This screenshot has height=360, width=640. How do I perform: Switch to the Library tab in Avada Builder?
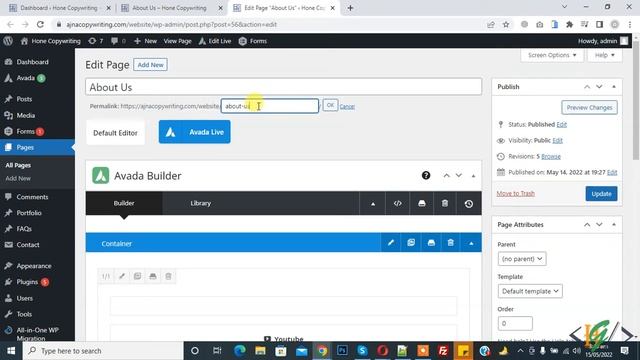coord(200,203)
